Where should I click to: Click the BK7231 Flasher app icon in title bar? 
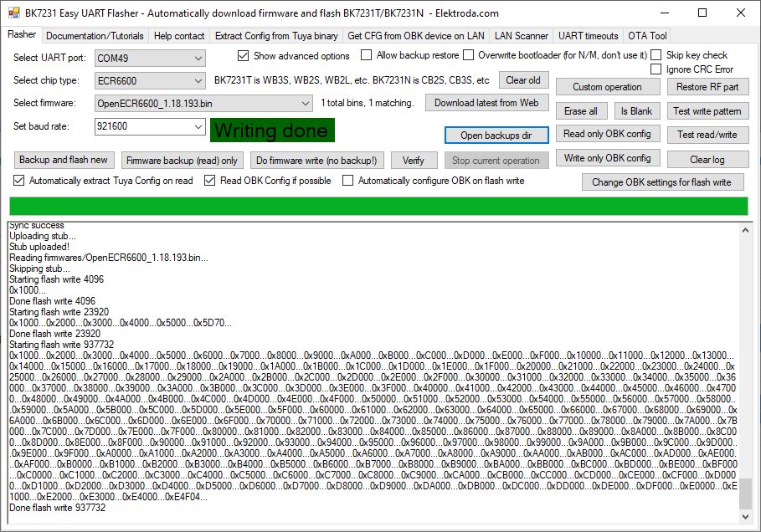[14, 13]
